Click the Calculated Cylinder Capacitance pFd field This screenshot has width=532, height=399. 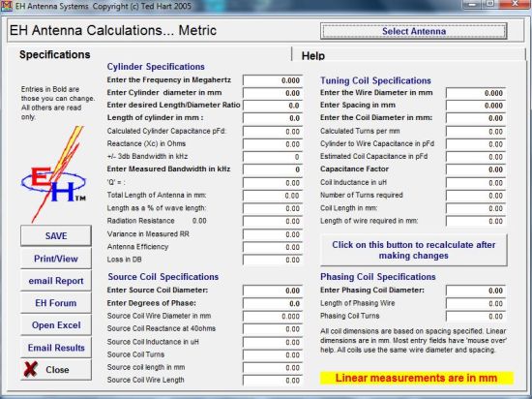[x=273, y=132]
